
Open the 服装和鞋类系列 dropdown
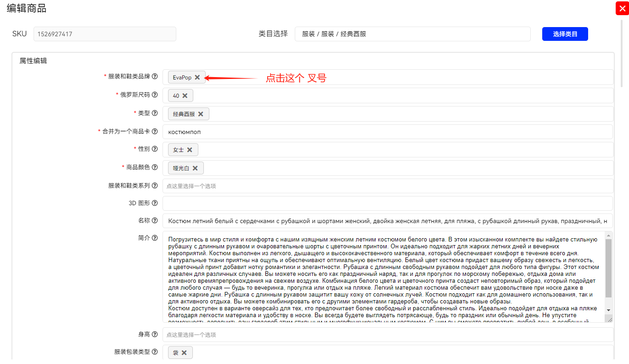pyautogui.click(x=388, y=186)
